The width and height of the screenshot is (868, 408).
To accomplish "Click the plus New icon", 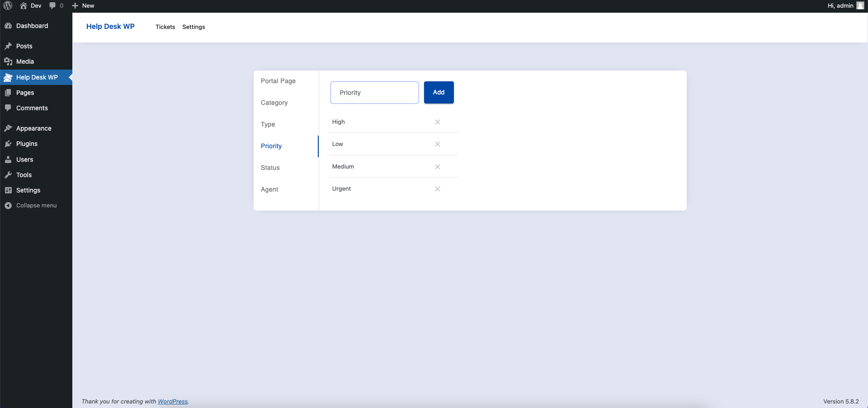I will click(75, 5).
